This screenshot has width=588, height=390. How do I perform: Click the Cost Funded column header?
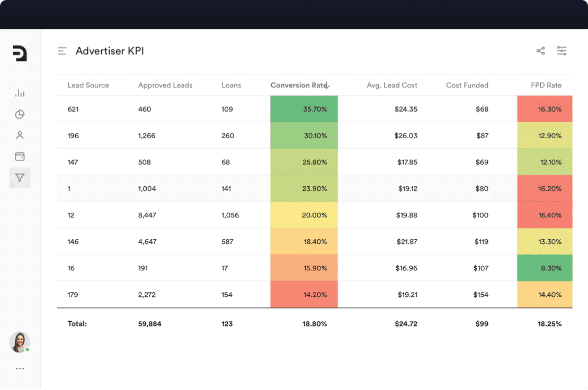(467, 85)
